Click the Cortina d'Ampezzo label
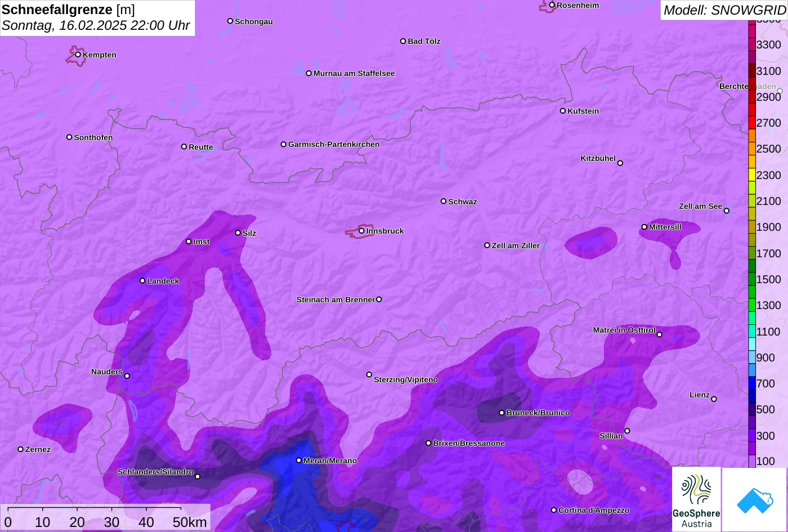788x532 pixels. click(594, 510)
